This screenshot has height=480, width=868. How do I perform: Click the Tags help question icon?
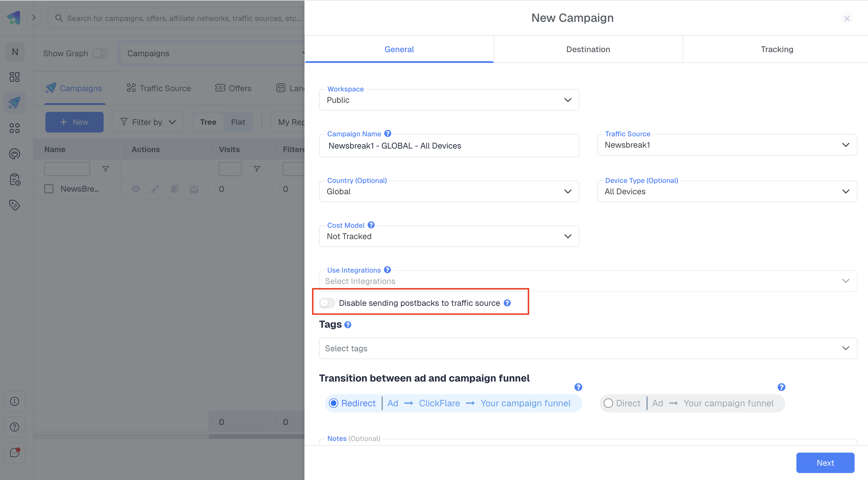(x=348, y=324)
